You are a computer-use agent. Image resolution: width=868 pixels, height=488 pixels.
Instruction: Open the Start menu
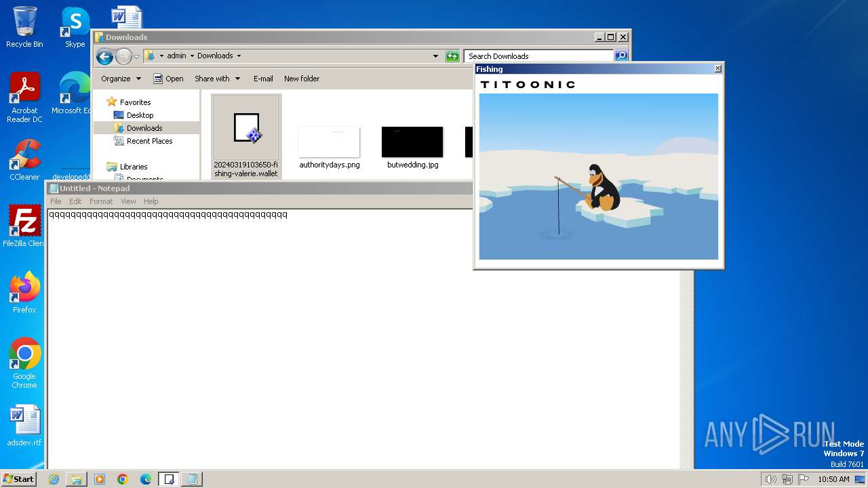click(19, 479)
